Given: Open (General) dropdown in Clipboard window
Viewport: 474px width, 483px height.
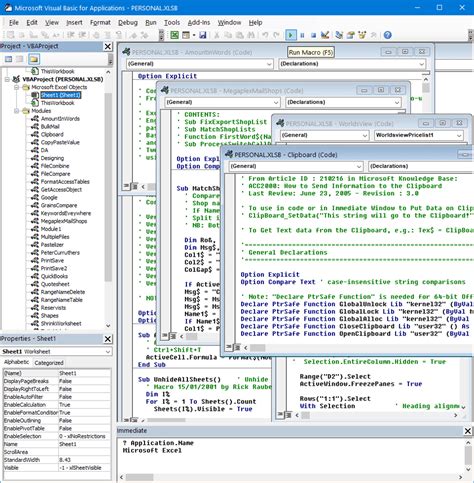Looking at the screenshot, I should [x=359, y=166].
